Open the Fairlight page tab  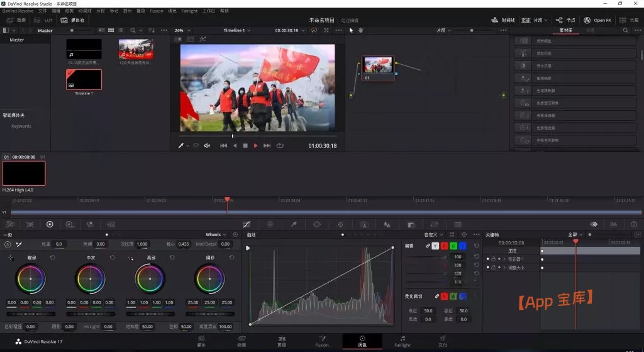pos(402,341)
